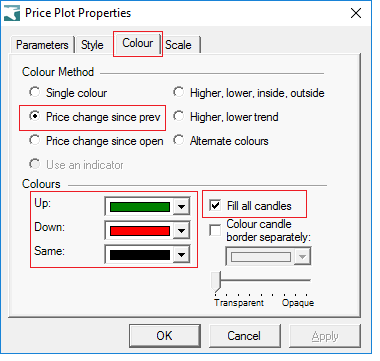Uncheck the Fill all candles checkbox
The height and width of the screenshot is (361, 380).
pyautogui.click(x=215, y=205)
